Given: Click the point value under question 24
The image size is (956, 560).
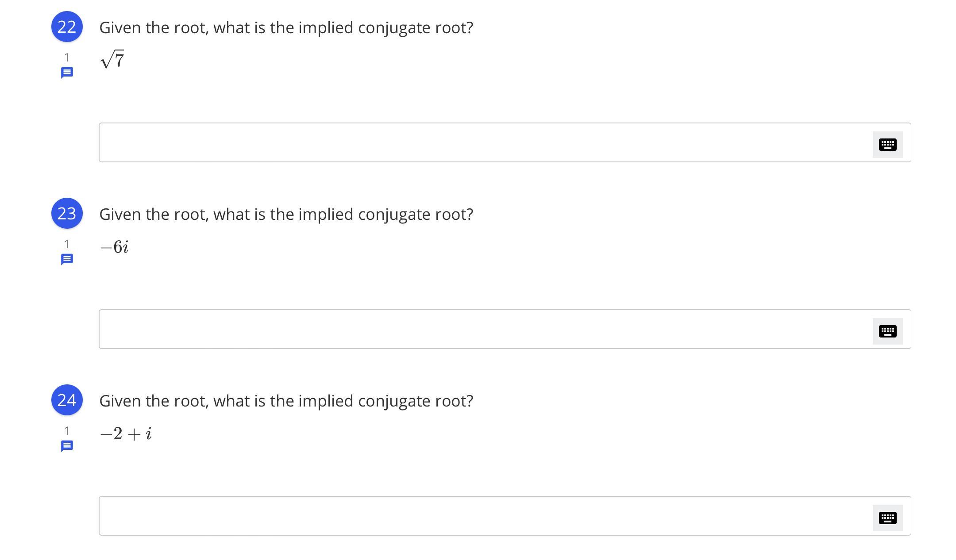Looking at the screenshot, I should 67,430.
